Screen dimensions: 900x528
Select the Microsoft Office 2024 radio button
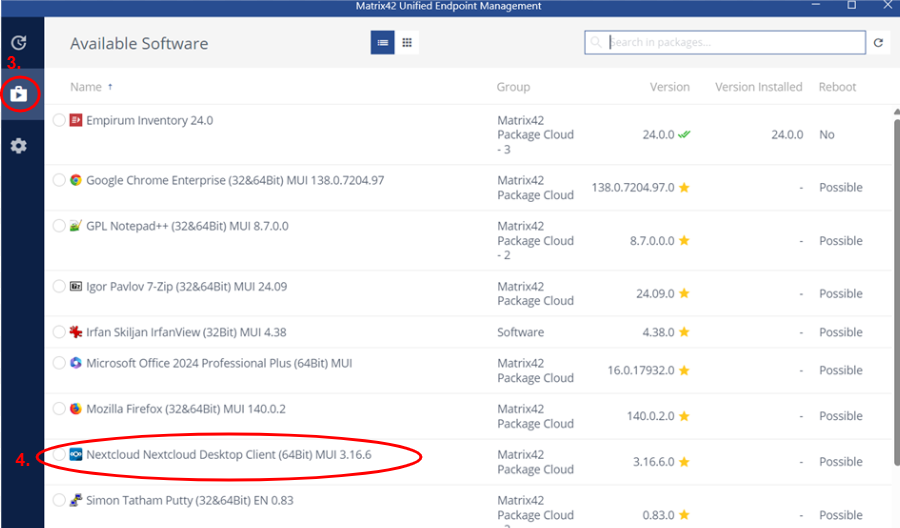click(x=59, y=363)
